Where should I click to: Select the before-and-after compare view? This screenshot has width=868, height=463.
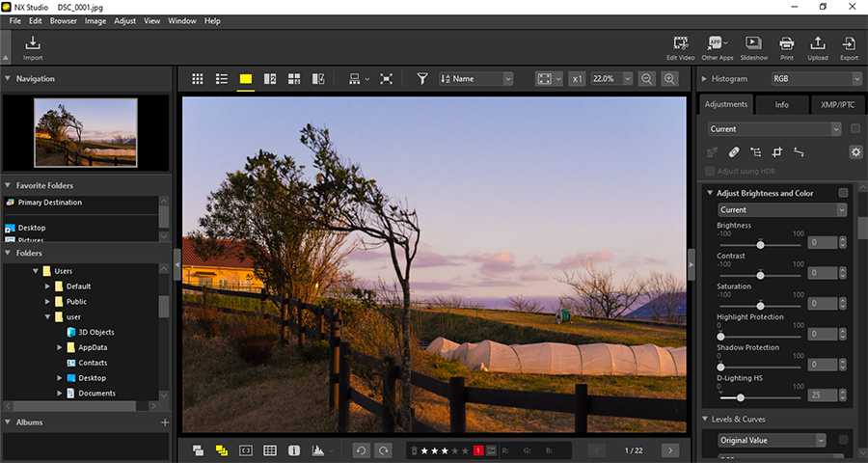(x=318, y=79)
